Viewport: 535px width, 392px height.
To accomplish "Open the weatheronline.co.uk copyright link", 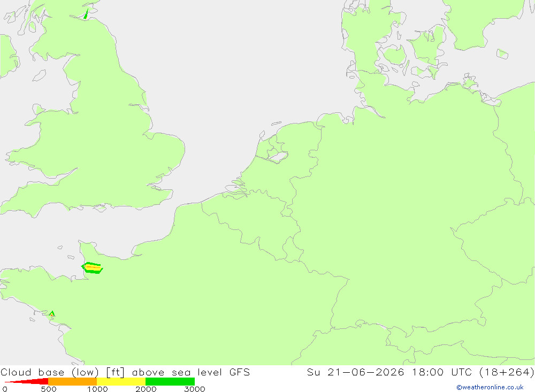I will tap(490, 387).
